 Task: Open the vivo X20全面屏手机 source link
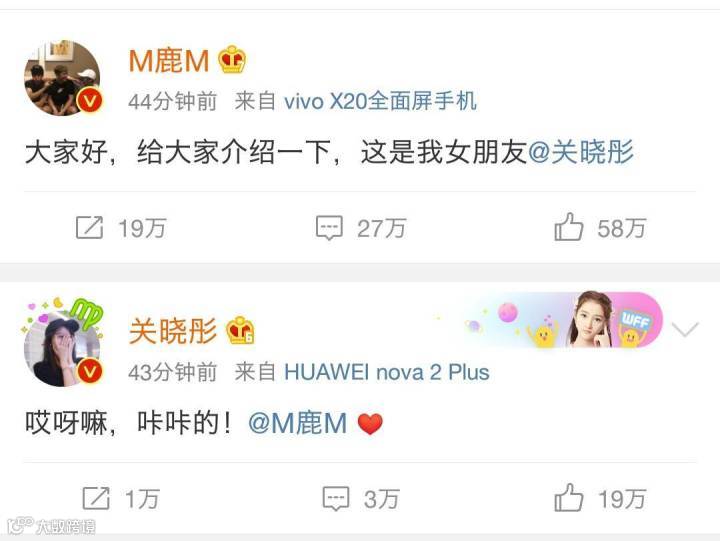click(x=380, y=101)
